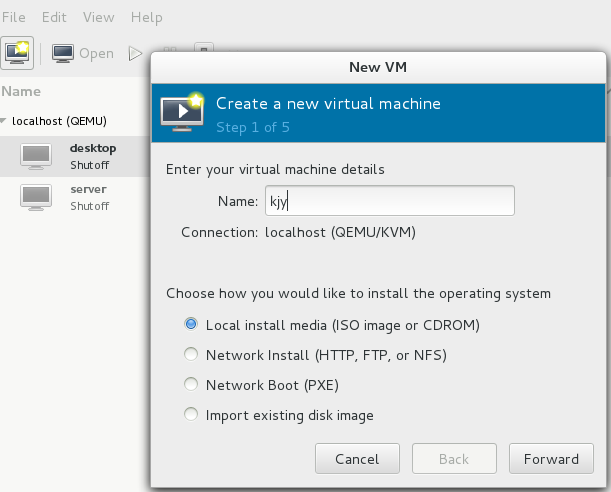The height and width of the screenshot is (492, 611).
Task: Open the View menu
Action: click(x=99, y=18)
